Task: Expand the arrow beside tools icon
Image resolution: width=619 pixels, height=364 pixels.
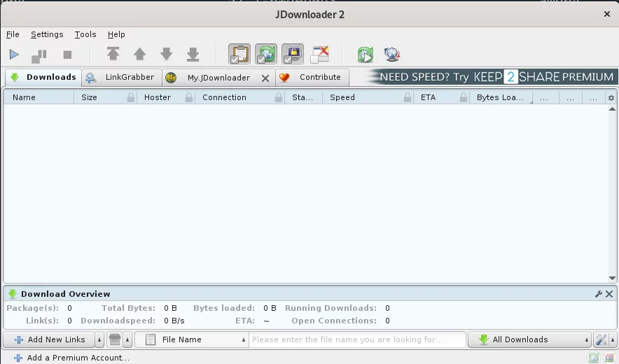Action: pyautogui.click(x=612, y=339)
